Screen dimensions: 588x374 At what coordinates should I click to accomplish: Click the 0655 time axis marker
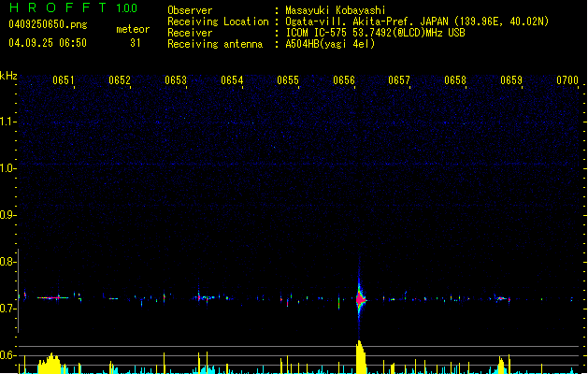coord(288,80)
